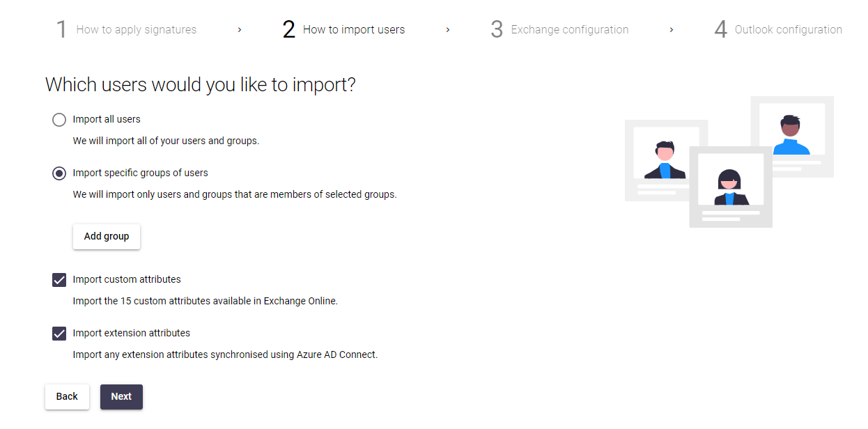Click chevron after How to import users
Image resolution: width=868 pixels, height=429 pixels.
tap(448, 30)
